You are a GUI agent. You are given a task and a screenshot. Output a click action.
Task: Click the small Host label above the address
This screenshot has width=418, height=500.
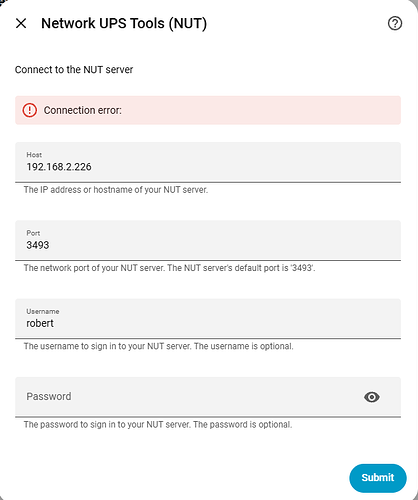click(34, 155)
